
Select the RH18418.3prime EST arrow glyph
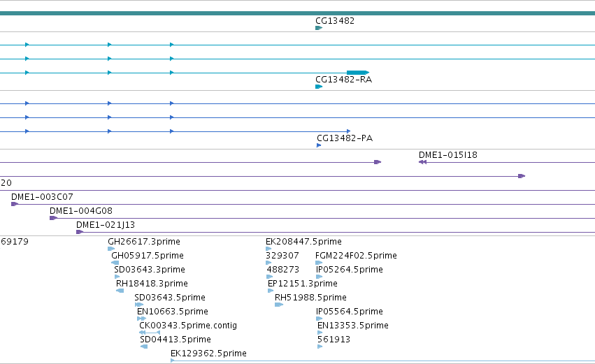120,291
